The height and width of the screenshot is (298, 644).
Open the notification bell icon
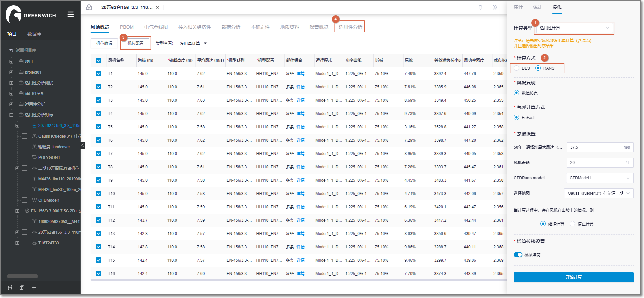point(480,7)
